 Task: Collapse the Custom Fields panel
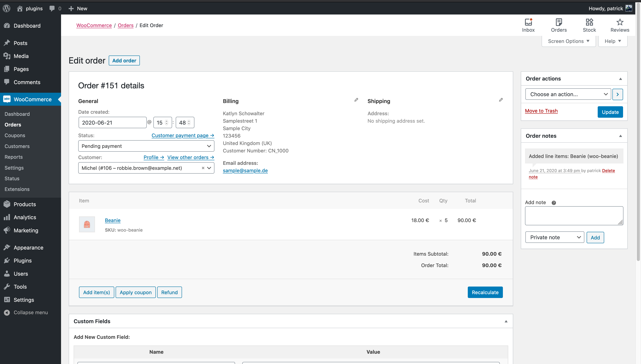(506, 321)
